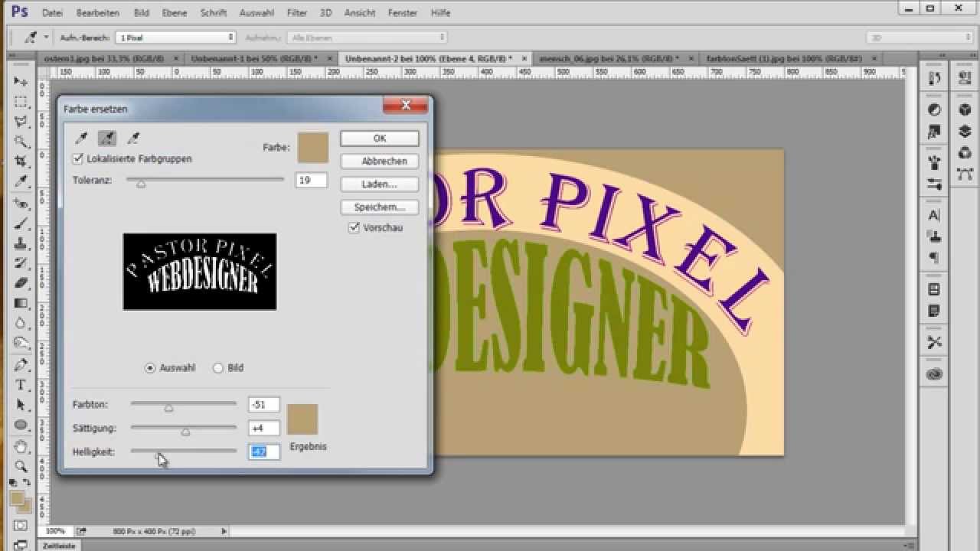Select the Ellipse shape tool
980x551 pixels.
point(21,425)
